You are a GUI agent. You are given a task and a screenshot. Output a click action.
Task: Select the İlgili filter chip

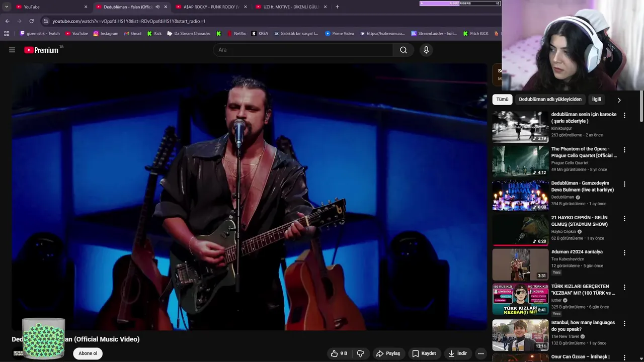597,100
